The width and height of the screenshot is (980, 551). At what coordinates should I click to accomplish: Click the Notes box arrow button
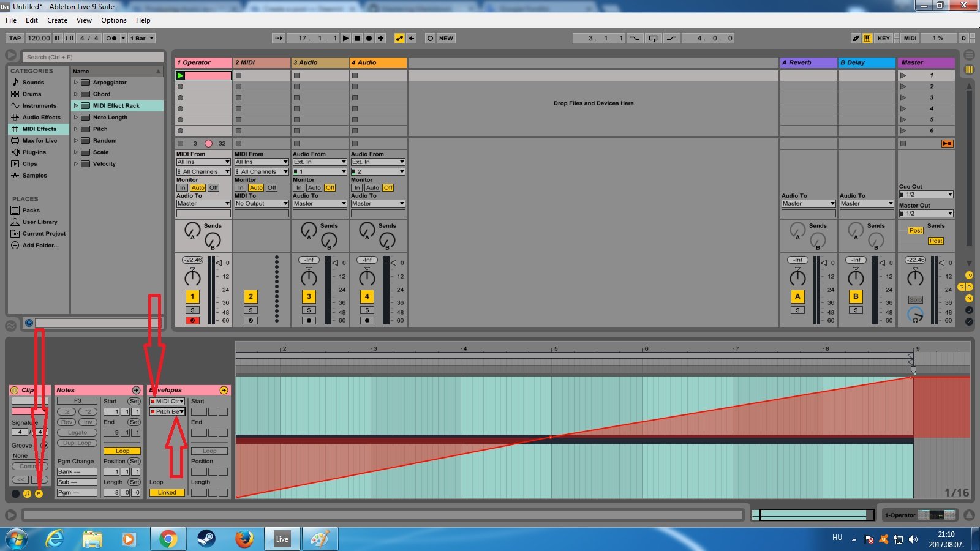pos(136,390)
